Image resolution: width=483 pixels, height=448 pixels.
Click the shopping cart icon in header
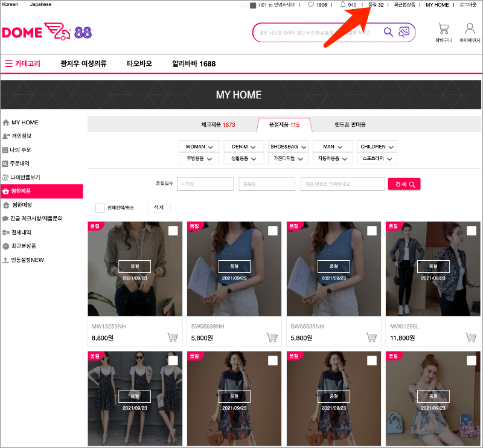pos(443,29)
